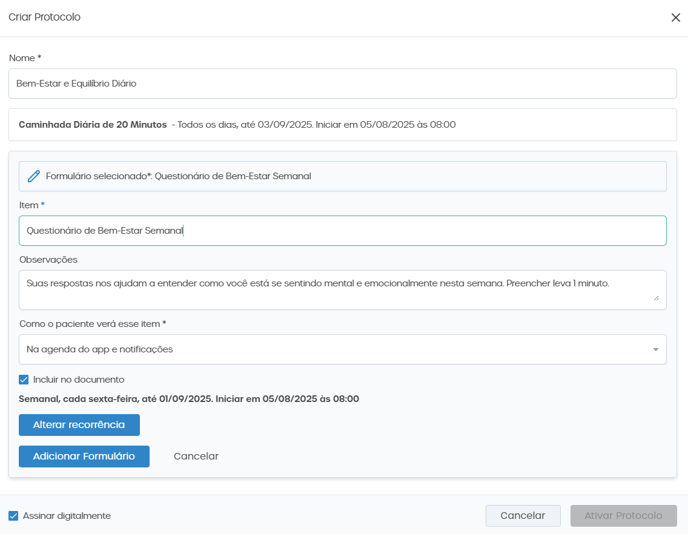Close the Criar Protocolo dialog

pyautogui.click(x=675, y=18)
